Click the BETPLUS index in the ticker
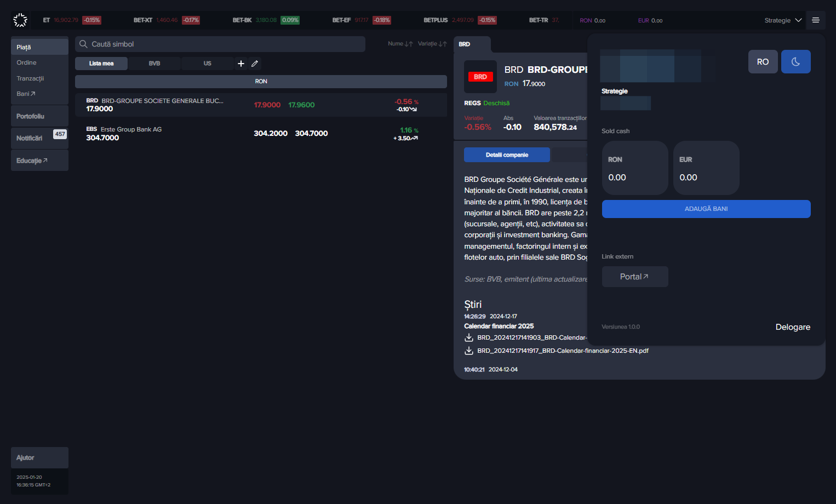This screenshot has width=836, height=504. pos(460,20)
